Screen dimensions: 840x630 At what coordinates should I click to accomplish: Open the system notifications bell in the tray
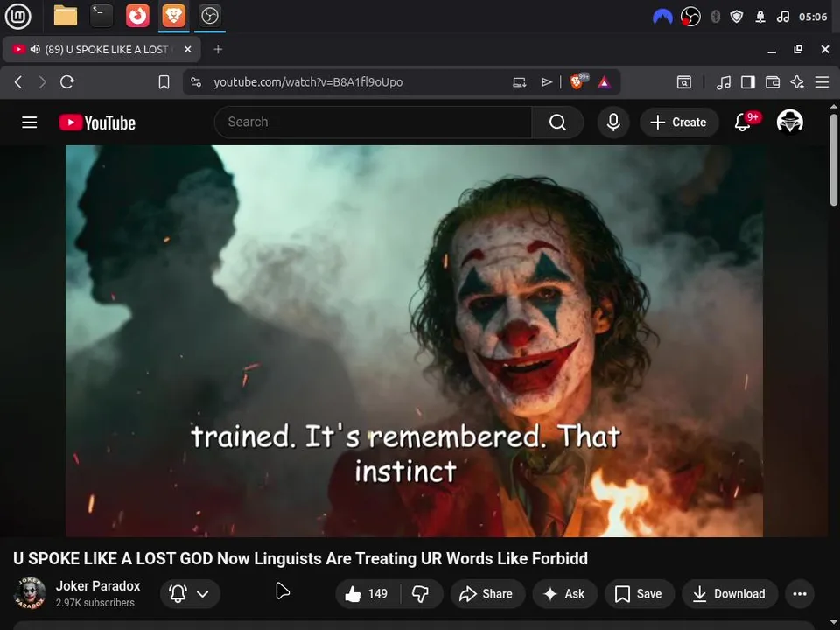(760, 17)
